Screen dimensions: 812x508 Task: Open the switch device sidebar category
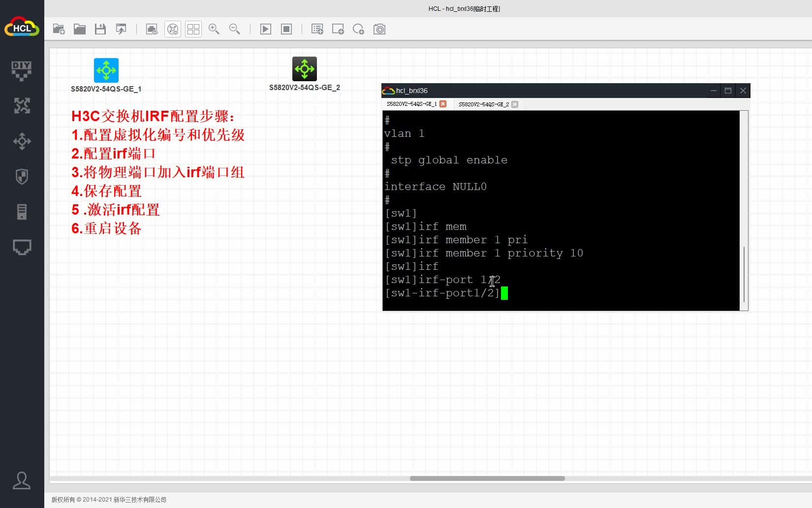[x=22, y=141]
